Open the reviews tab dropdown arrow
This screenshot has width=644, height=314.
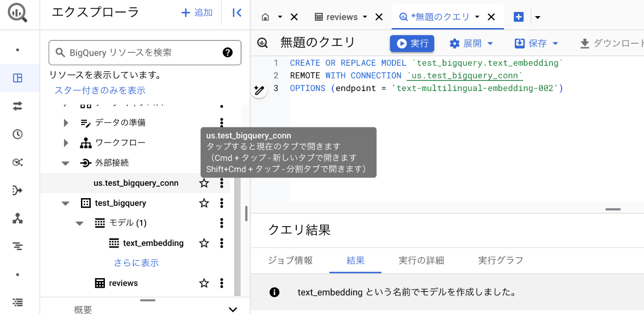pos(365,17)
